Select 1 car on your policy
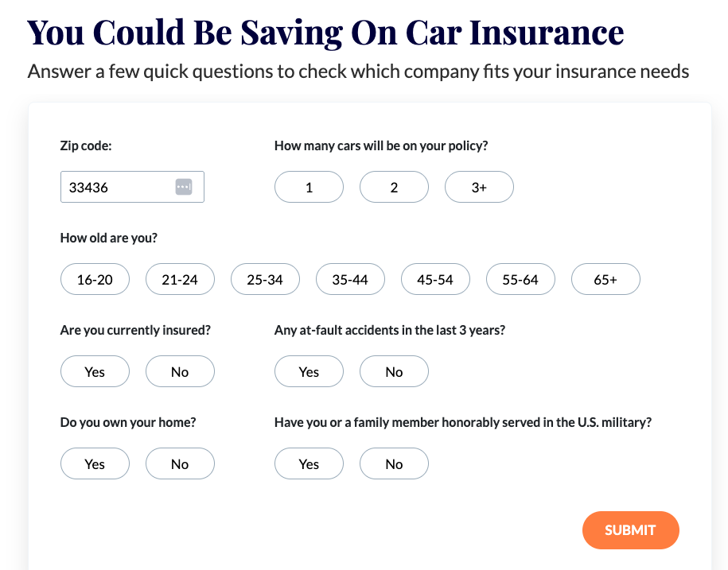 [309, 188]
